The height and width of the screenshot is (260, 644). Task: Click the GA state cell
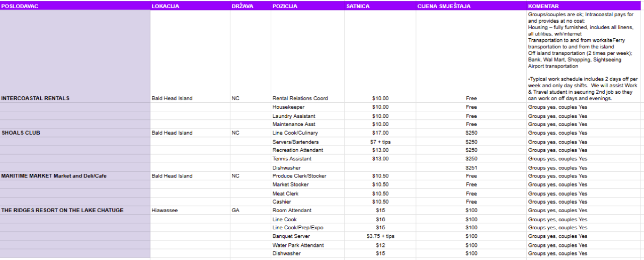click(x=251, y=211)
